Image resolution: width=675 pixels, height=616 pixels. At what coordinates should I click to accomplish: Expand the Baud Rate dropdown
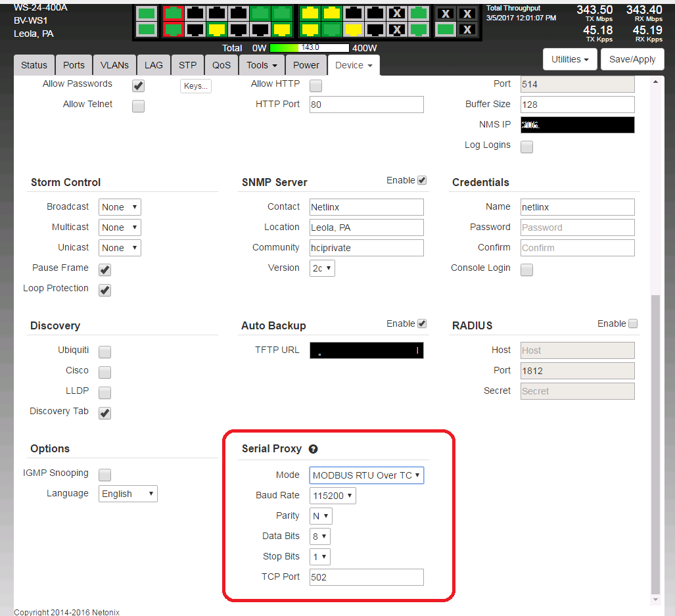click(x=333, y=496)
